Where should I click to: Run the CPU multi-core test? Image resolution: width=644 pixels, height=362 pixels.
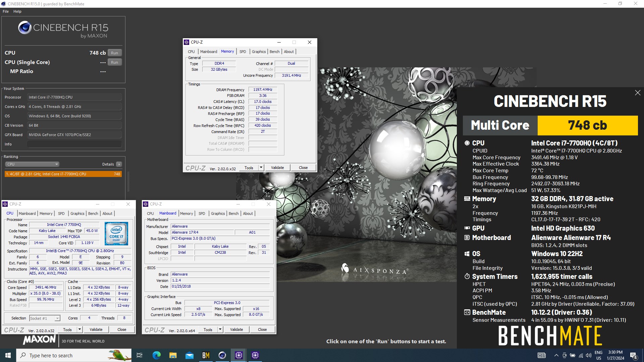pos(115,53)
